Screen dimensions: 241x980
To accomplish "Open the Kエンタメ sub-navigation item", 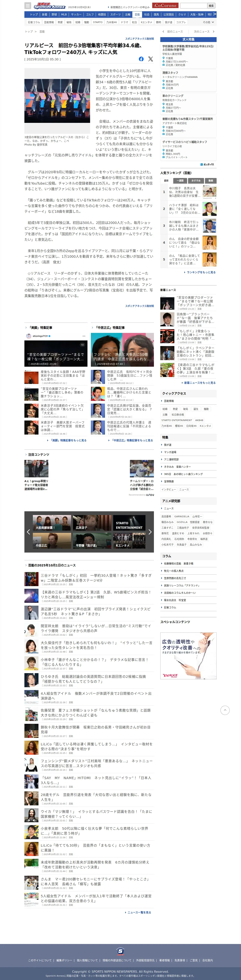I will point(147,23).
